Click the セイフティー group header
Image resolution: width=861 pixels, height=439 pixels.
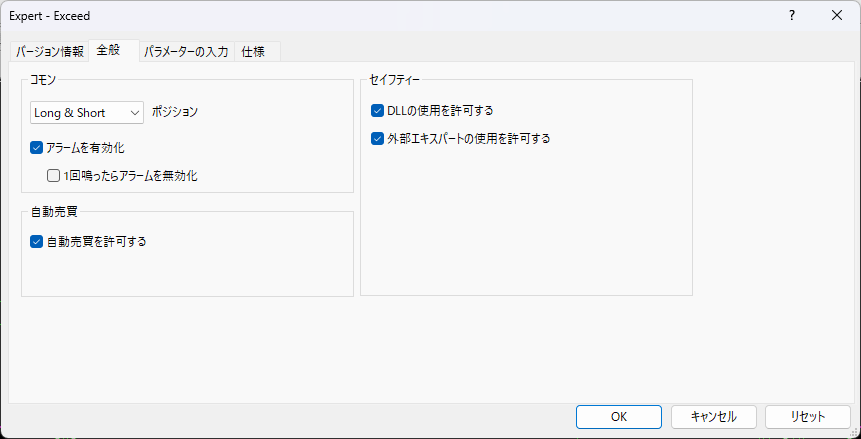395,80
